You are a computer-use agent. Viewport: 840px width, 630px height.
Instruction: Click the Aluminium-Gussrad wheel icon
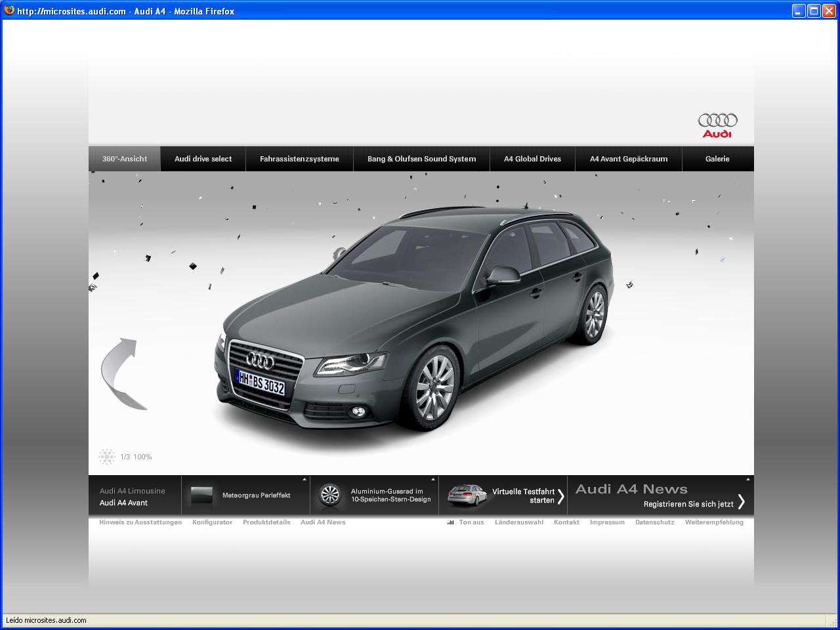point(329,495)
